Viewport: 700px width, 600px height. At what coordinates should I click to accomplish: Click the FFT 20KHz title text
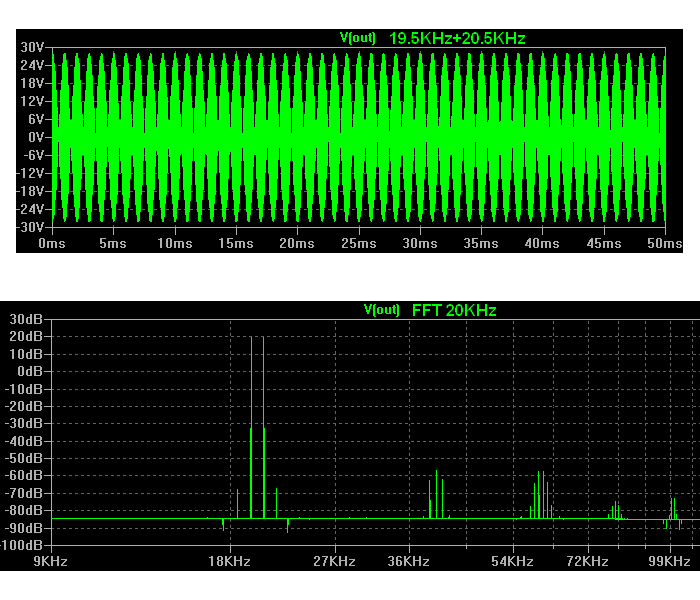coord(454,310)
